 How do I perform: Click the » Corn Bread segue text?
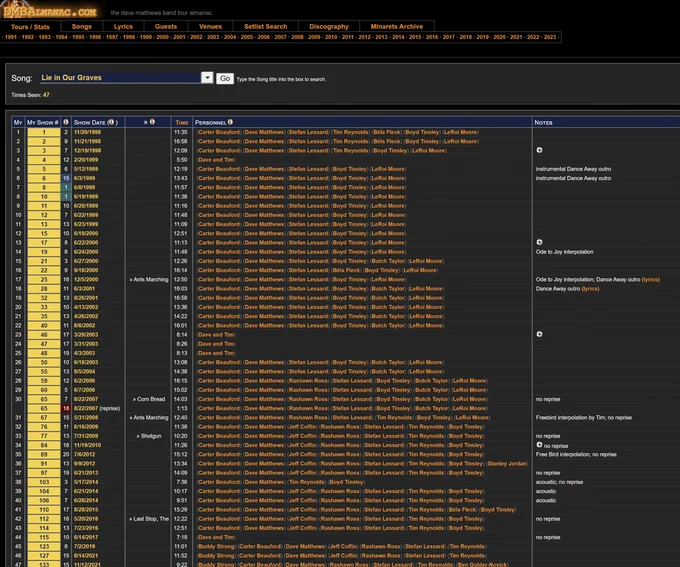(x=149, y=399)
